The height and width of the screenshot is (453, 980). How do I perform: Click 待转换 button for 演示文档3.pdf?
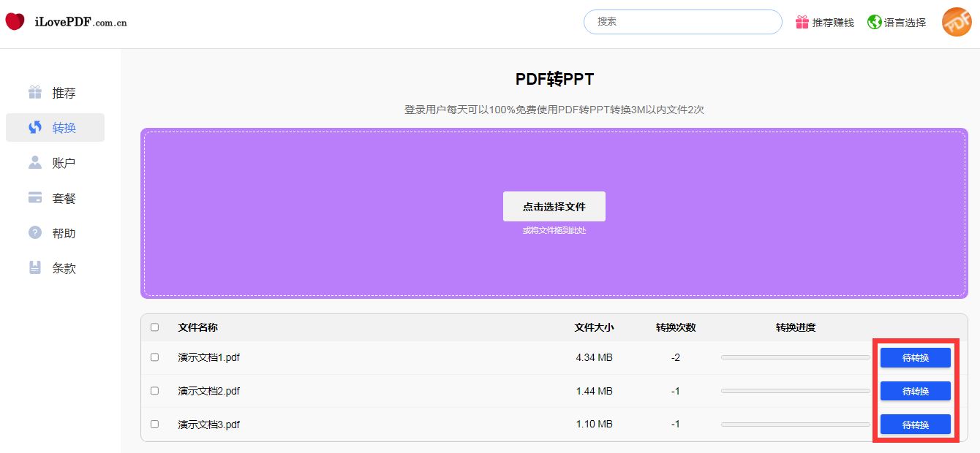pos(915,425)
